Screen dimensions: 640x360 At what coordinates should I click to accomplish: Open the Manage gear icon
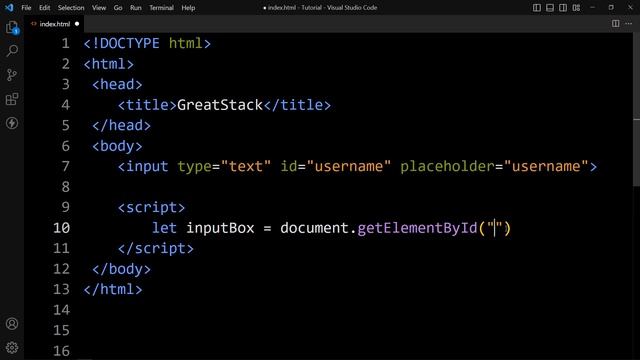tap(12, 347)
